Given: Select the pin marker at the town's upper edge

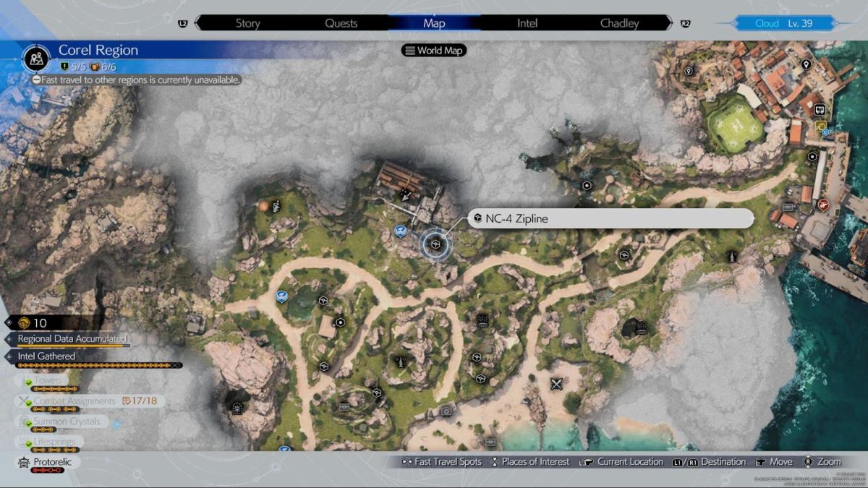Looking at the screenshot, I should (806, 64).
